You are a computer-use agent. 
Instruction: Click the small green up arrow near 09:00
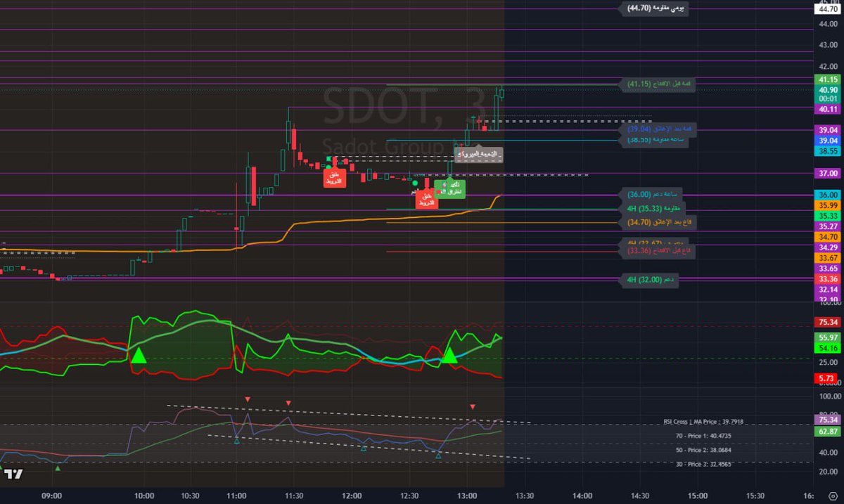[x=58, y=467]
